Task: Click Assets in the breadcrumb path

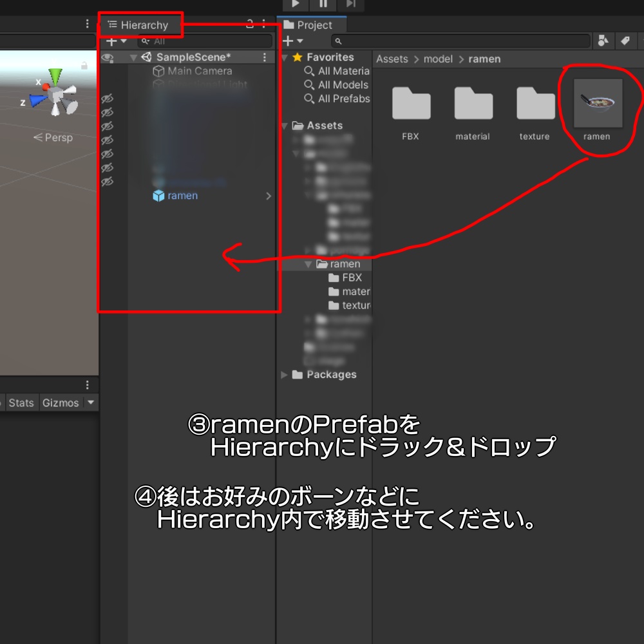Action: pos(392,59)
